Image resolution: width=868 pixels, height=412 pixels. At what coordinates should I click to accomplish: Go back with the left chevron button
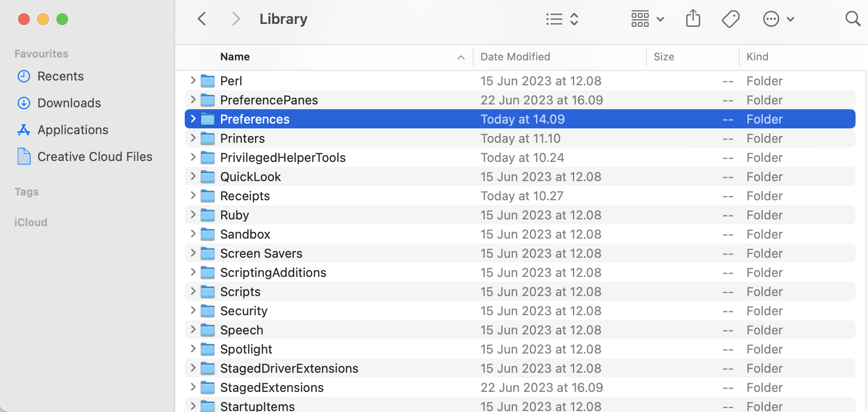click(202, 19)
